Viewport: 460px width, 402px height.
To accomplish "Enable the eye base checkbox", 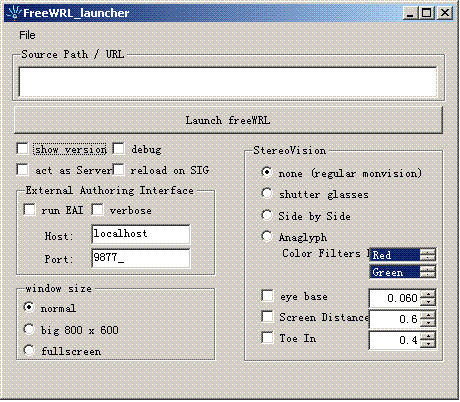I will point(267,296).
